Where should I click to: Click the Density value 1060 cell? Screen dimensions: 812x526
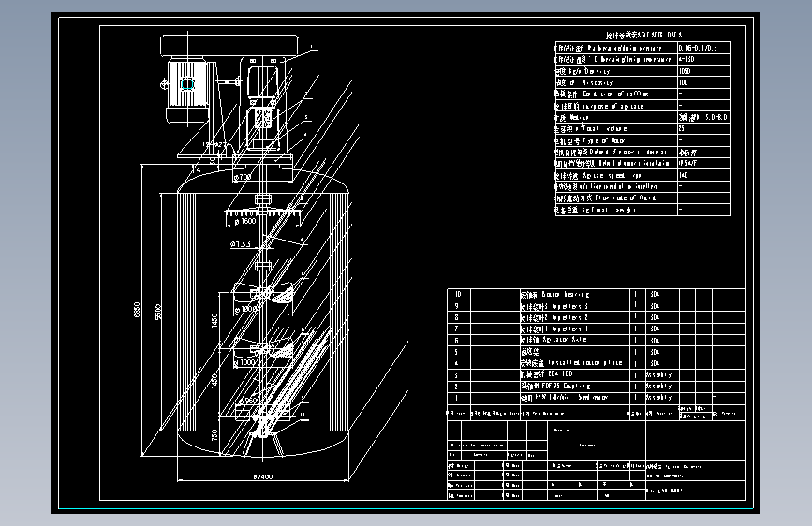(x=703, y=71)
